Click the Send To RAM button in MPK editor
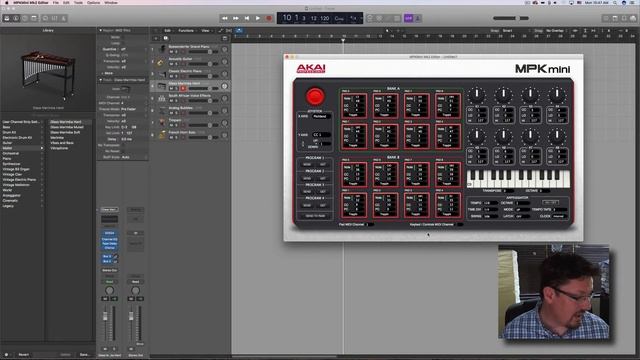This screenshot has width=640, height=360. coord(315,216)
